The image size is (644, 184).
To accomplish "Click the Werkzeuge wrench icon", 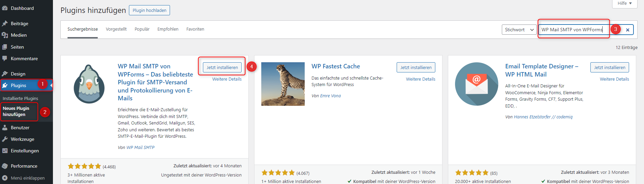I will (5, 139).
